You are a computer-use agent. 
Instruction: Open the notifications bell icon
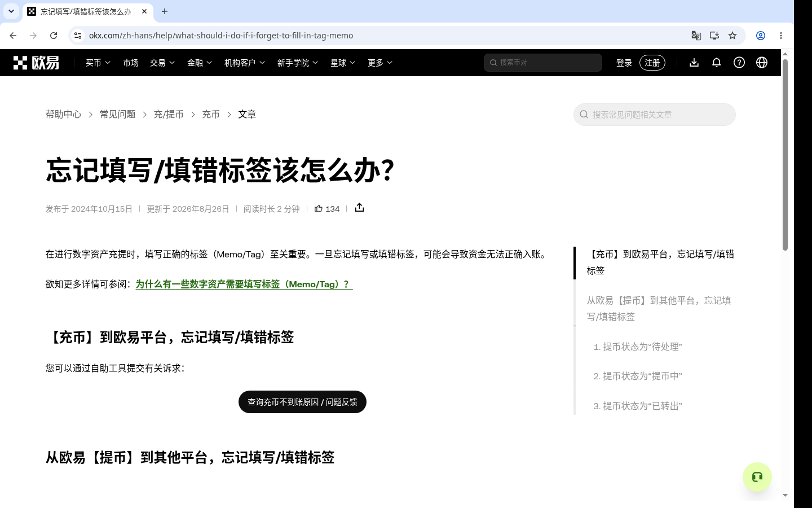[x=717, y=63]
